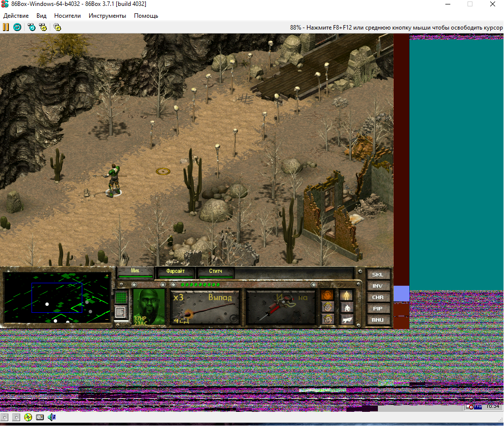Click the spear weapon slot labeled Выпад

(205, 307)
